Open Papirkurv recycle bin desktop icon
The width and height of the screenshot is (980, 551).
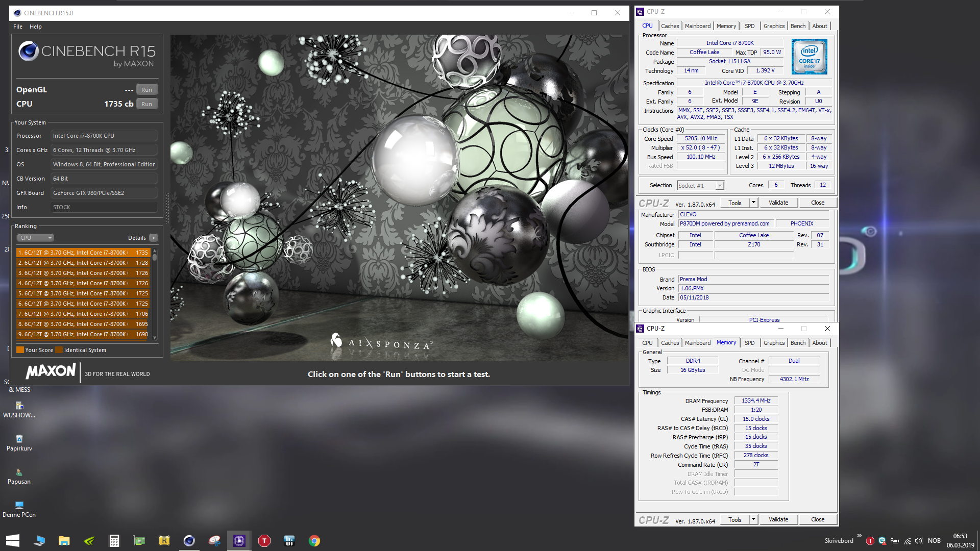click(19, 442)
